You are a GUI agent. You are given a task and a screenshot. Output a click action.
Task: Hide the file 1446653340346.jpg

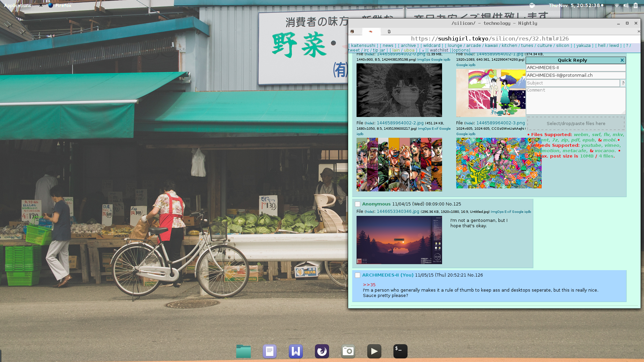pyautogui.click(x=369, y=212)
